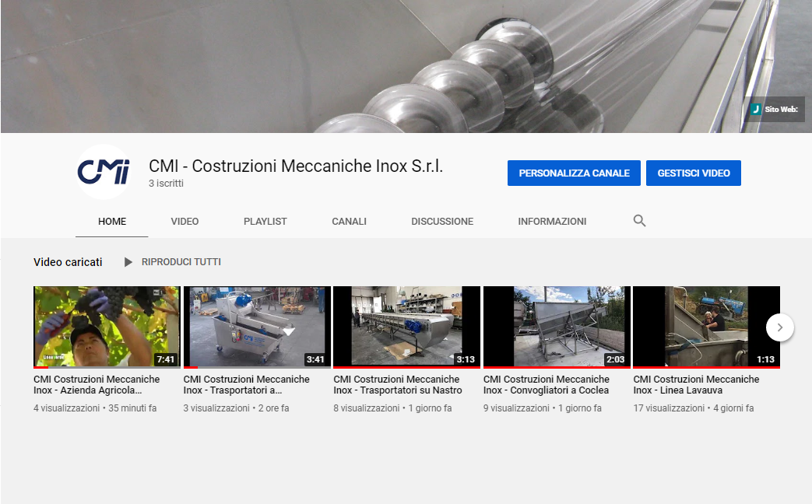Click the channel search magnifier icon
The width and height of the screenshot is (812, 504).
pos(639,221)
